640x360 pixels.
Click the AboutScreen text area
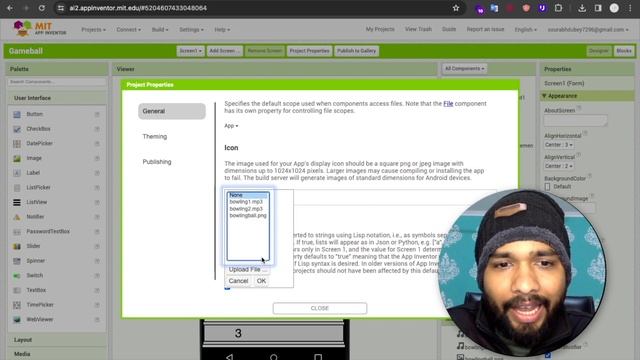576,121
